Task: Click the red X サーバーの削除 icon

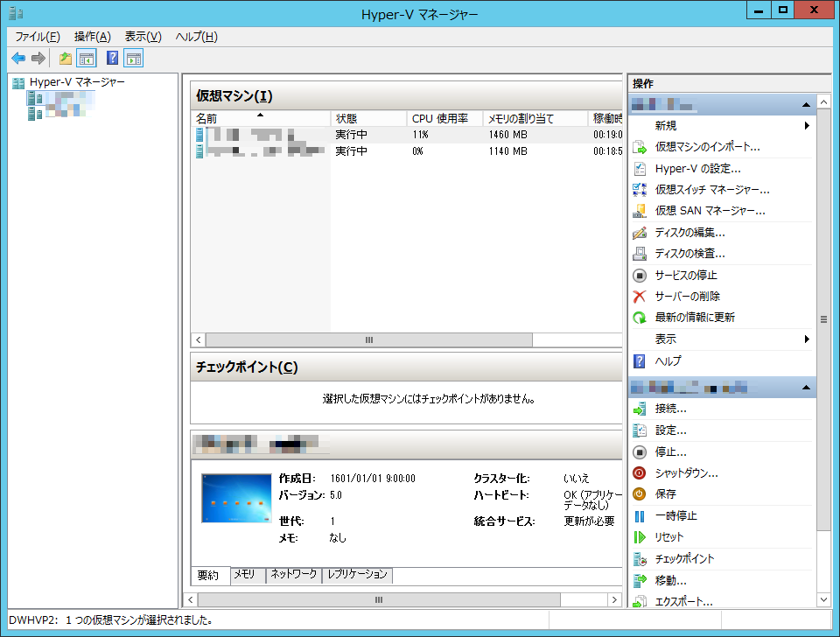Action: click(x=640, y=297)
